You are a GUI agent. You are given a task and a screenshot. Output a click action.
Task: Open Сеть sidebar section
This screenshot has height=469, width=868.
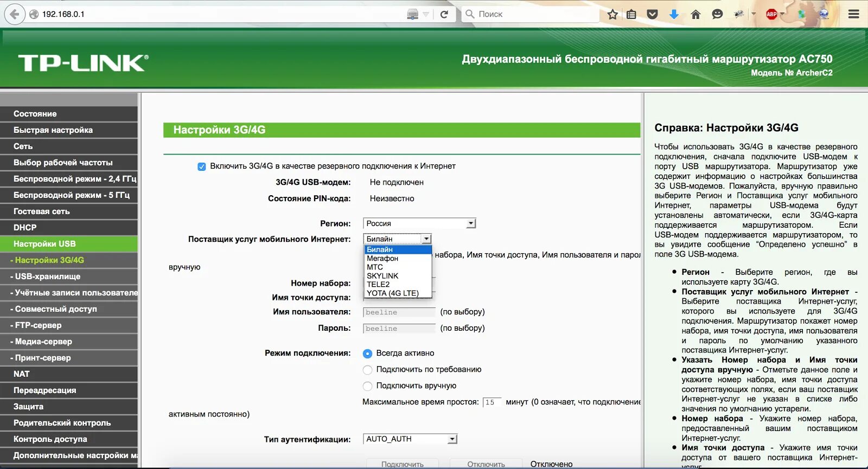[x=69, y=146]
